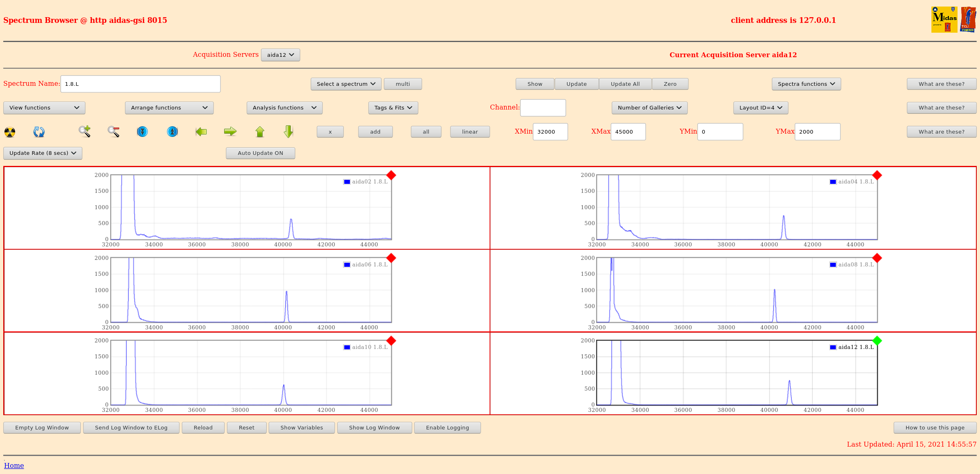Click the zoom in magnifier icon
Viewport: 980px width, 474px height.
(85, 132)
